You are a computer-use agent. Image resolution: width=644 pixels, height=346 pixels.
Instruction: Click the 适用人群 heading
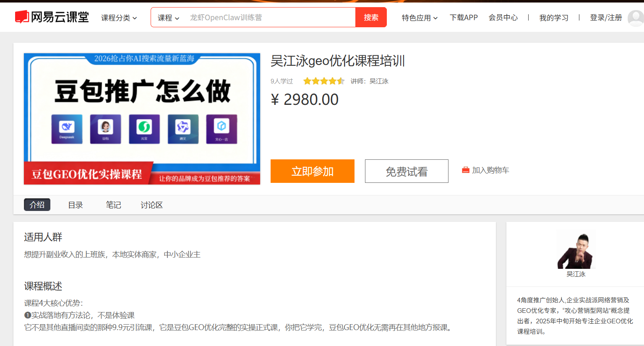click(x=43, y=237)
